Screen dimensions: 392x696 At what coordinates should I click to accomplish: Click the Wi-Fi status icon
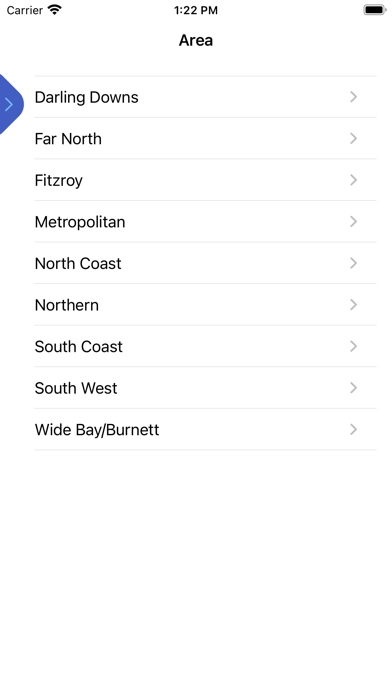(x=55, y=10)
